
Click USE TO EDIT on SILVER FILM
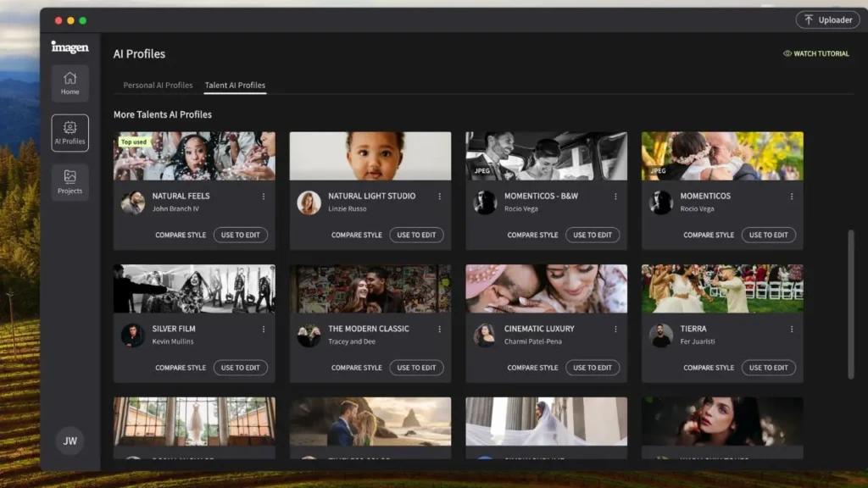pos(241,367)
